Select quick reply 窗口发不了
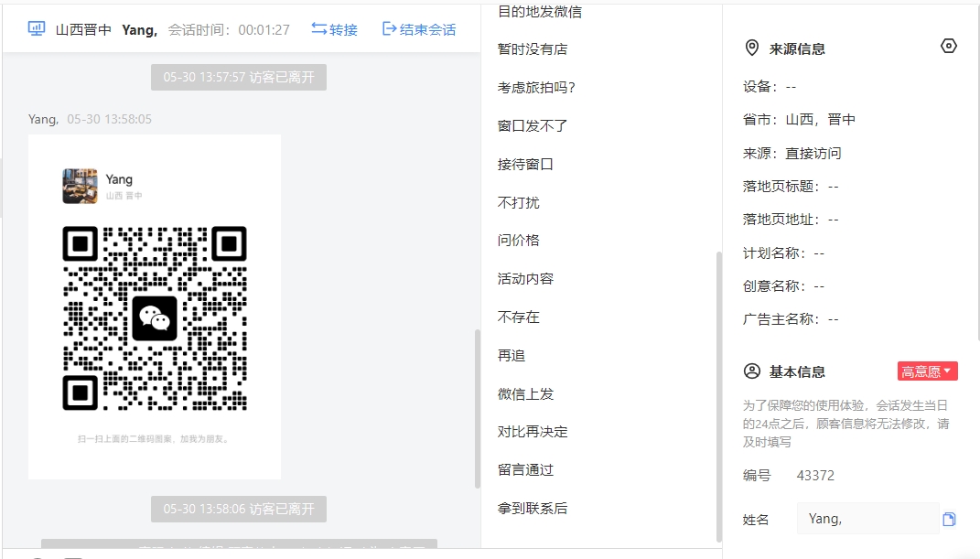 533,125
